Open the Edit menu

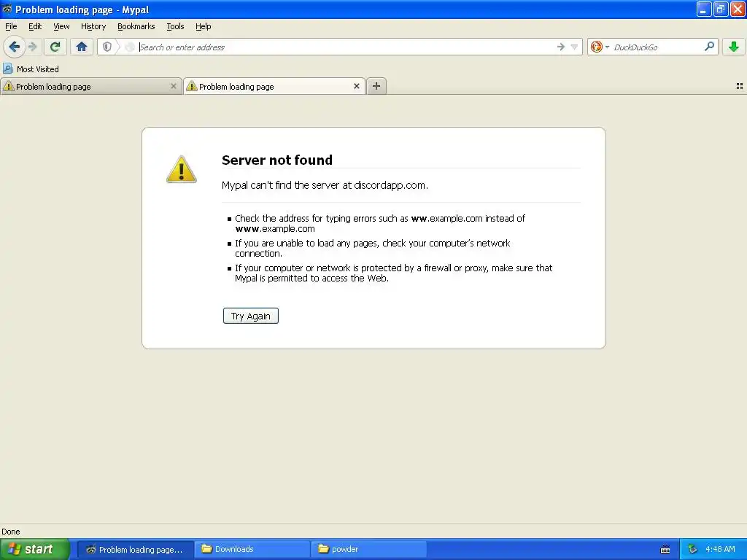coord(35,27)
